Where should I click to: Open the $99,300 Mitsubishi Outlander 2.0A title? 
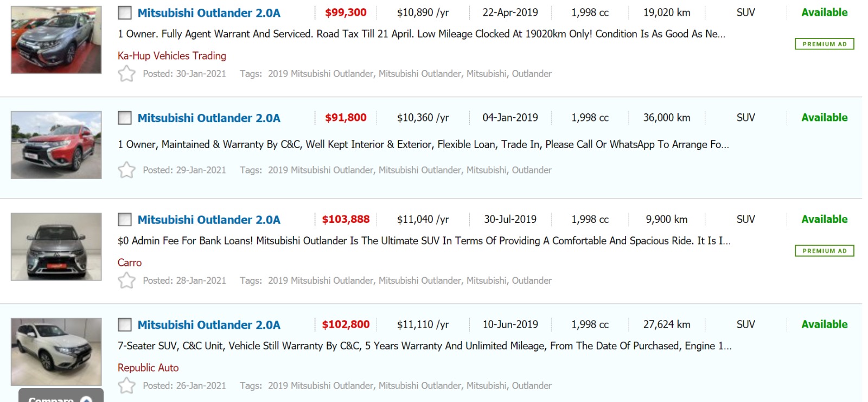coord(209,13)
